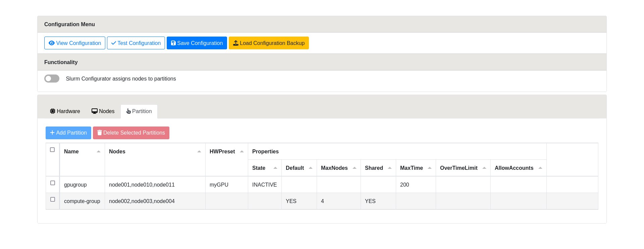Click the upload icon on Load Configuration Backup

tap(236, 43)
